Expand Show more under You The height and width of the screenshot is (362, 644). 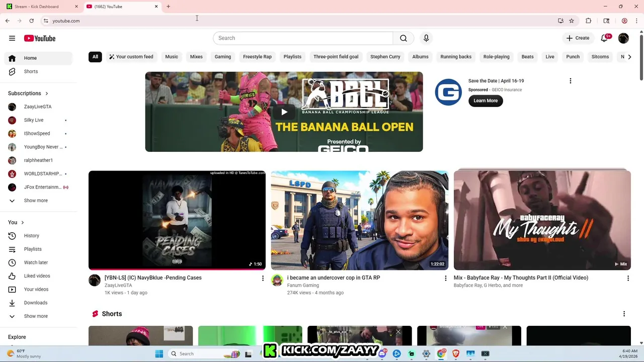[38, 316]
